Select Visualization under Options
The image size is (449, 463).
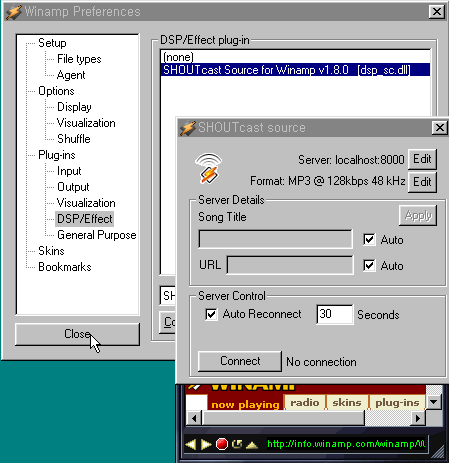click(86, 123)
